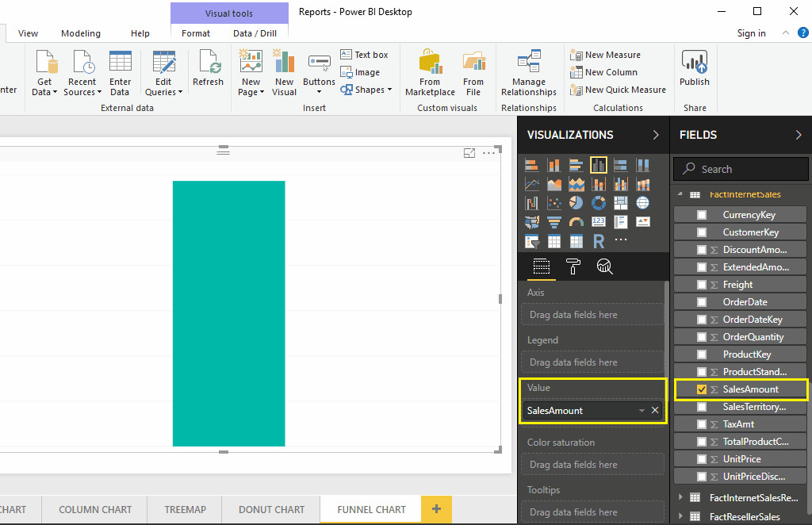Screen dimensions: 812x525
Task: Select the Gauge visualization icon
Action: coord(576,222)
